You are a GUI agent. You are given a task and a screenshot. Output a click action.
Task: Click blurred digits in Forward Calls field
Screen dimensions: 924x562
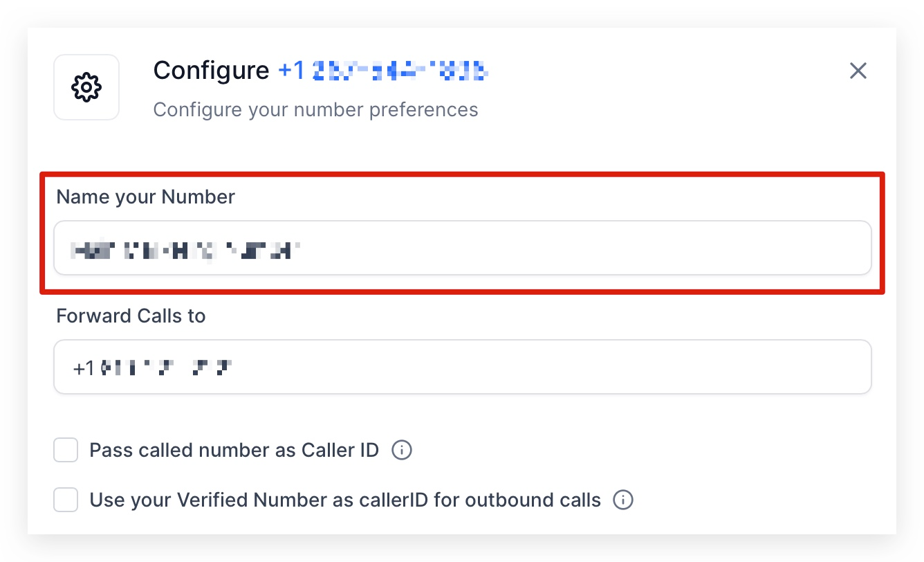point(166,368)
